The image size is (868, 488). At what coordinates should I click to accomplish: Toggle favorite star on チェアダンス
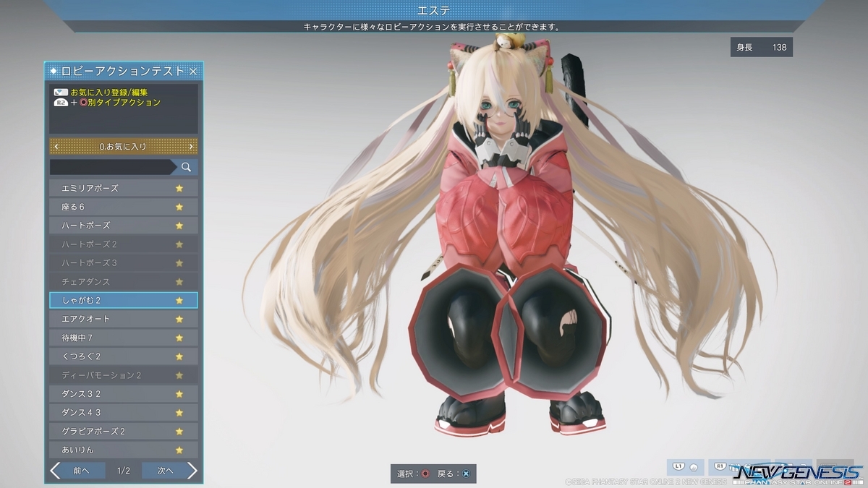[179, 282]
